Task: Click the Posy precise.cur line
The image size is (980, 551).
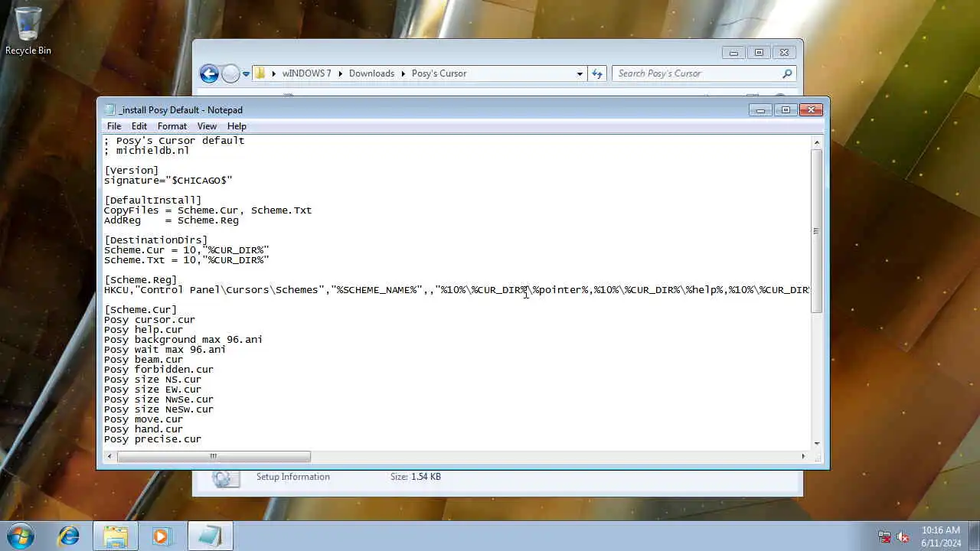Action: (153, 439)
